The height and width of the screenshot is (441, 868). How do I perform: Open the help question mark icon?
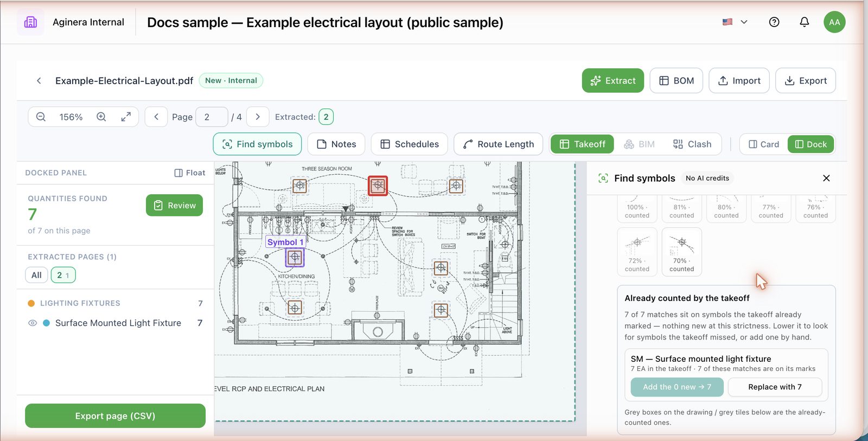tap(774, 22)
